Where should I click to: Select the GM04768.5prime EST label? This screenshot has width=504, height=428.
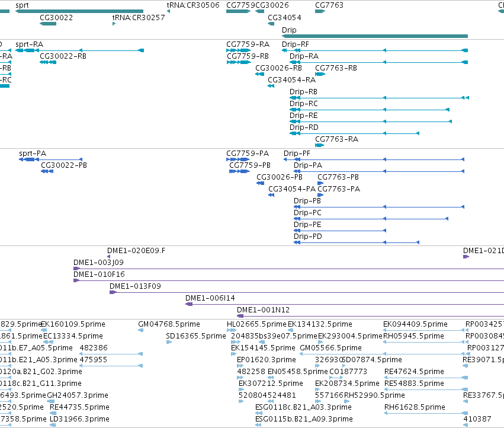click(x=169, y=324)
